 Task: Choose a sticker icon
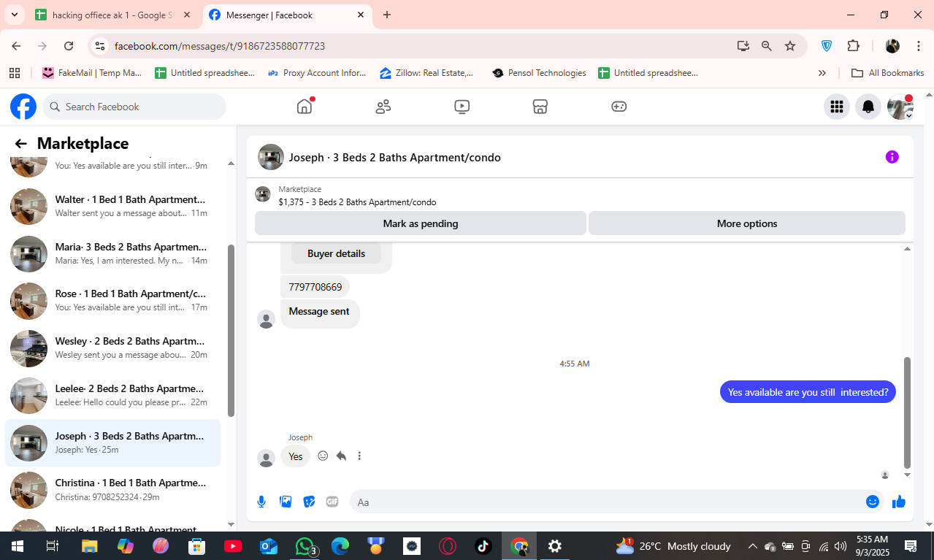click(309, 502)
